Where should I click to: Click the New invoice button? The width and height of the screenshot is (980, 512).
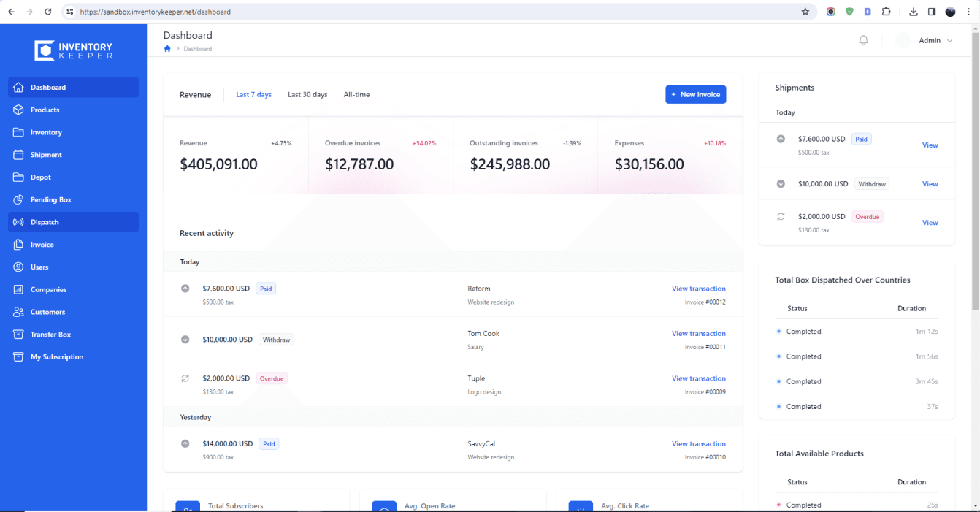[695, 94]
